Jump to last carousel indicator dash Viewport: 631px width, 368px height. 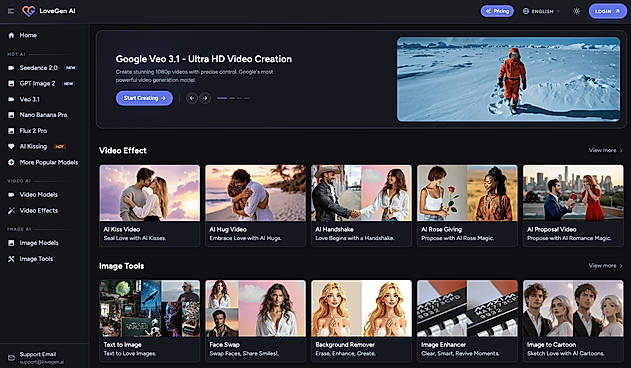[247, 98]
